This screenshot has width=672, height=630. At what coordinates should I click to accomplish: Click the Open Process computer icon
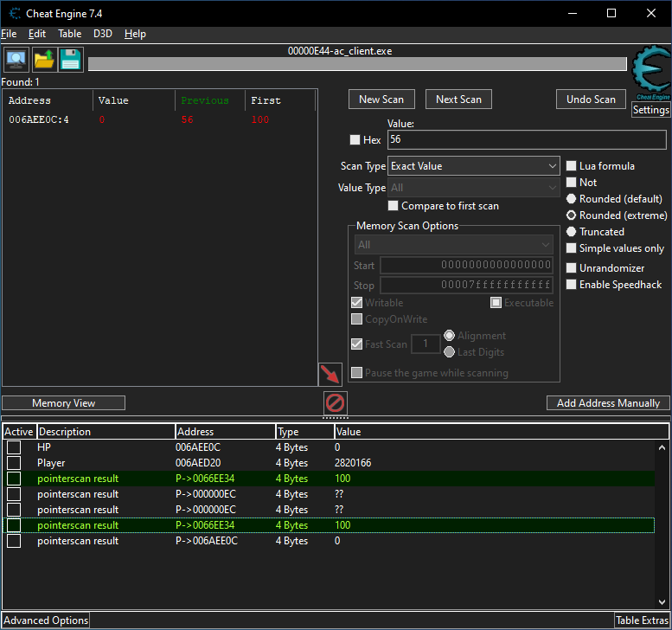16,61
